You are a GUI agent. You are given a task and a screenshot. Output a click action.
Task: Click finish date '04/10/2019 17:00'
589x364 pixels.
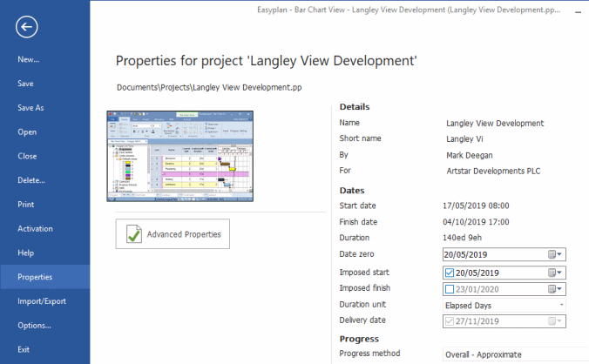pyautogui.click(x=476, y=222)
